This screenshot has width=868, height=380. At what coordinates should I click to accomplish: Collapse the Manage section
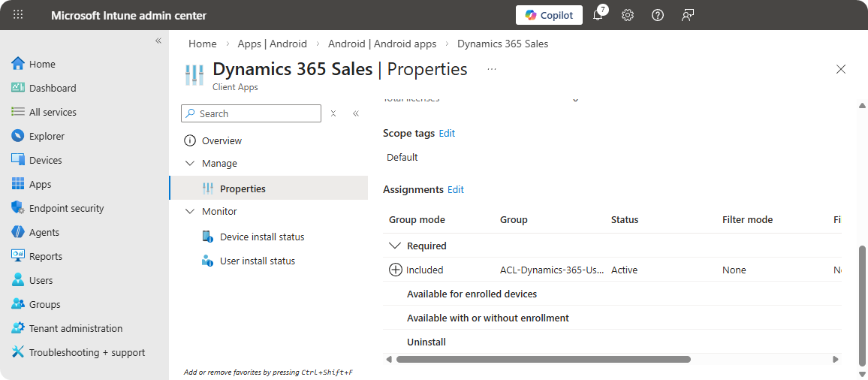tap(189, 163)
